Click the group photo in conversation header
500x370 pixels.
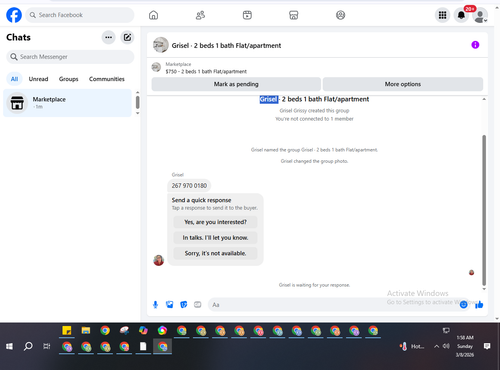click(161, 45)
